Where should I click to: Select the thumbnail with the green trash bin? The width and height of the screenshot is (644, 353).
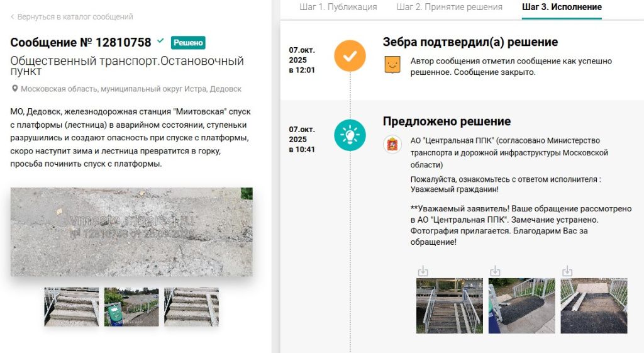pyautogui.click(x=131, y=307)
